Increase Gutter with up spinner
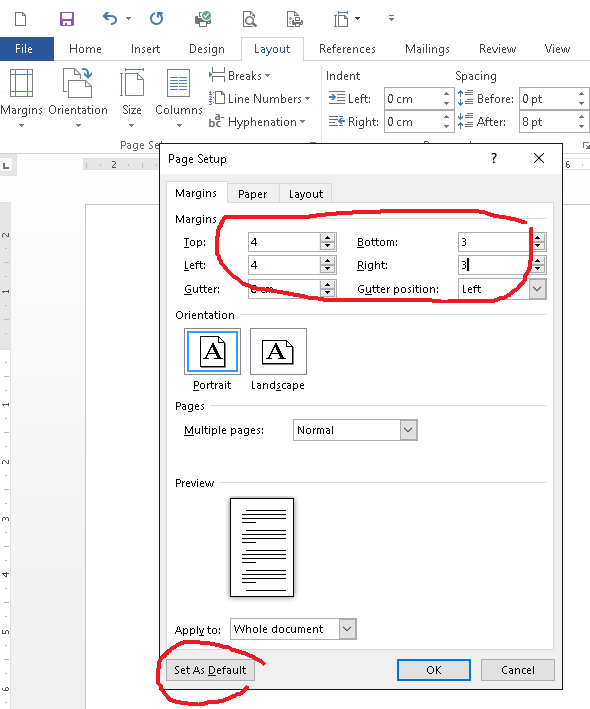Image resolution: width=590 pixels, height=709 pixels. coord(328,284)
